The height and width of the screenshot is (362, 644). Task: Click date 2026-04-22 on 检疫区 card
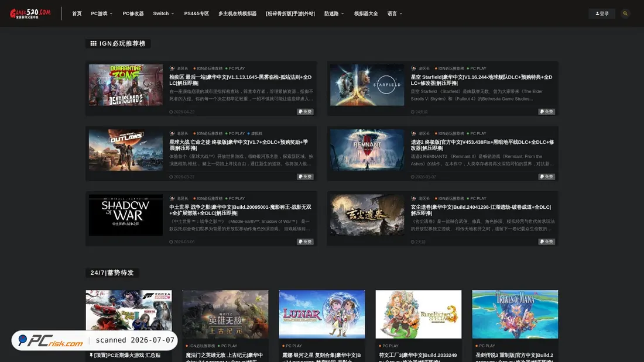coord(182,112)
